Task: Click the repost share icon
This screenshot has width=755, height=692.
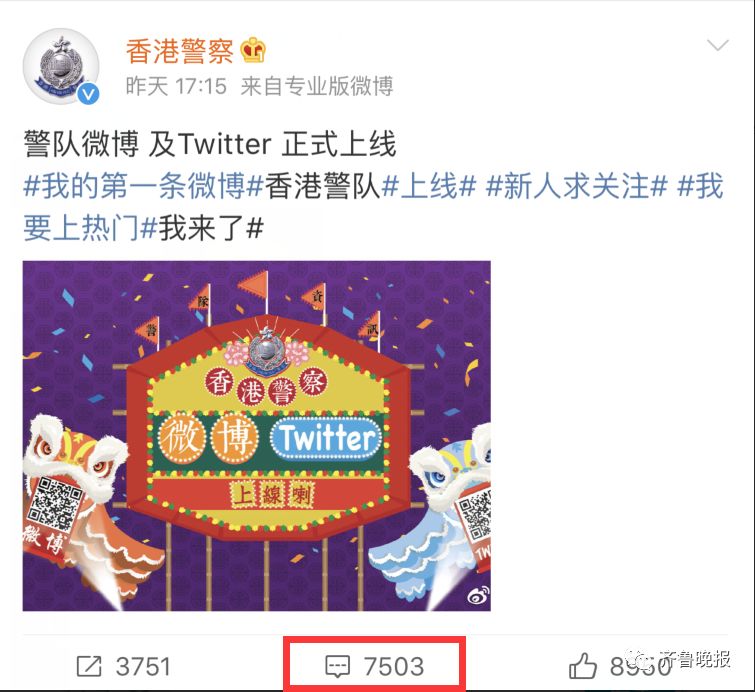Action: tap(89, 666)
